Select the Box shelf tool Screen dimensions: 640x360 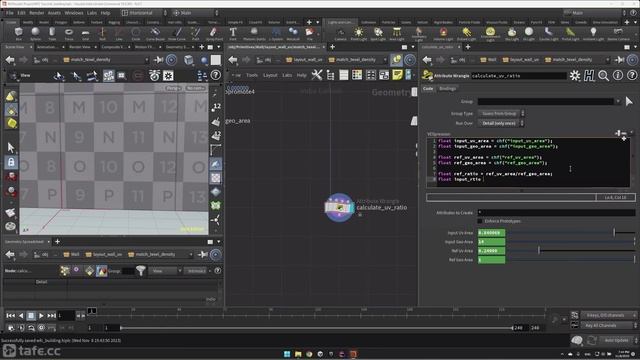(19, 33)
